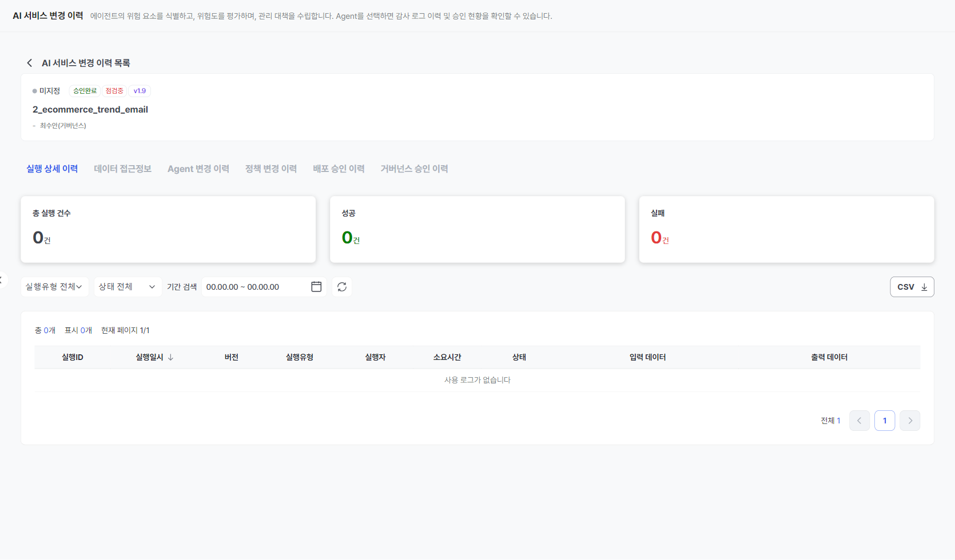The image size is (955, 560).
Task: Download the log as CSV
Action: (912, 287)
